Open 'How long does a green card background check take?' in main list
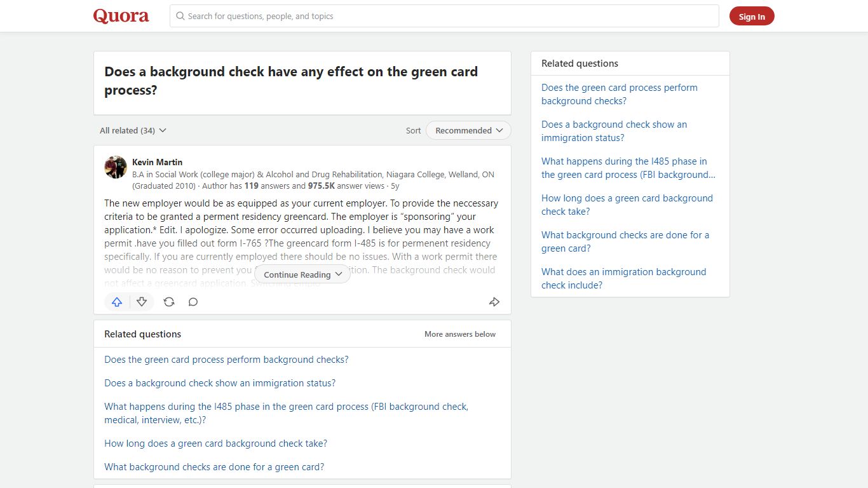Screen dimensions: 868x488 [215, 444]
